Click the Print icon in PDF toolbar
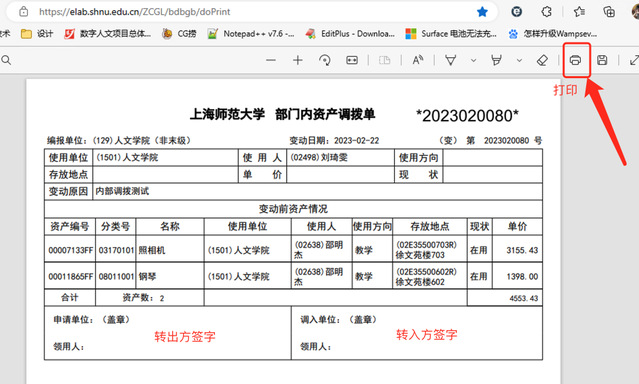 coord(575,60)
